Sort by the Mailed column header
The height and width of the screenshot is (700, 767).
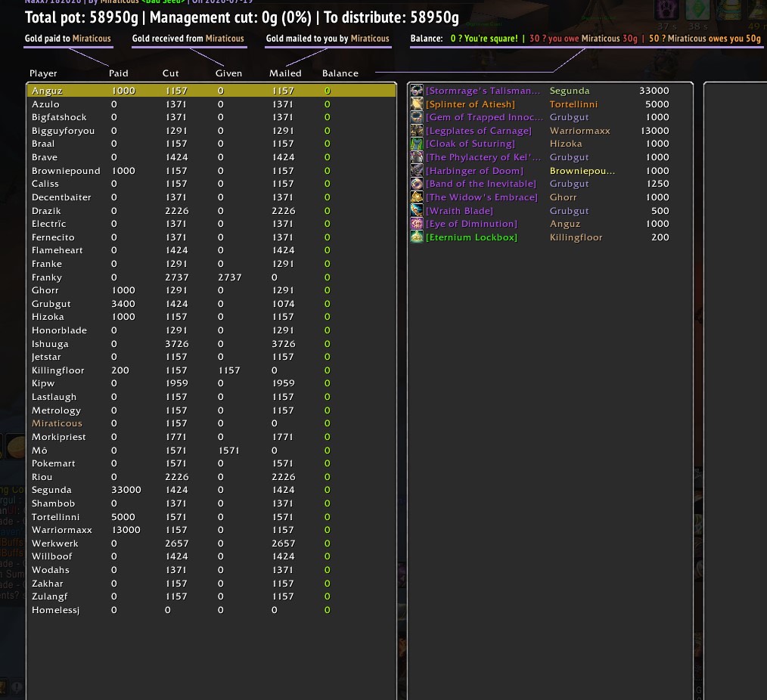point(285,73)
